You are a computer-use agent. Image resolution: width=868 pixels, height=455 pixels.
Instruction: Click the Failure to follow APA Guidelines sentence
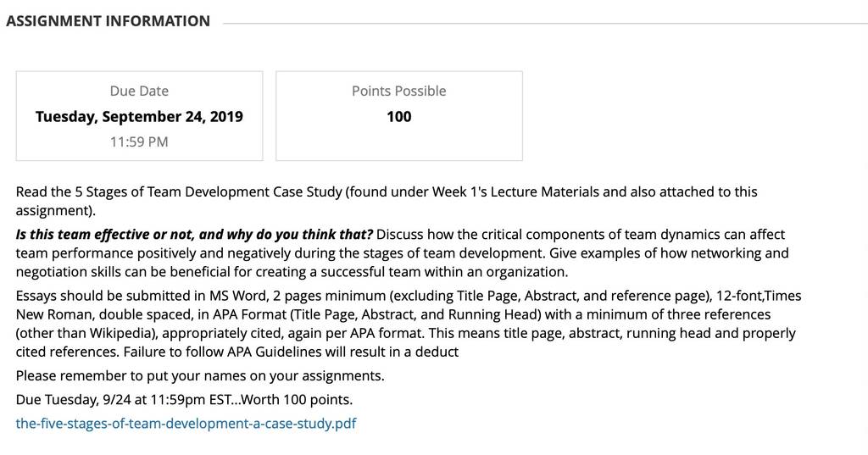(291, 352)
